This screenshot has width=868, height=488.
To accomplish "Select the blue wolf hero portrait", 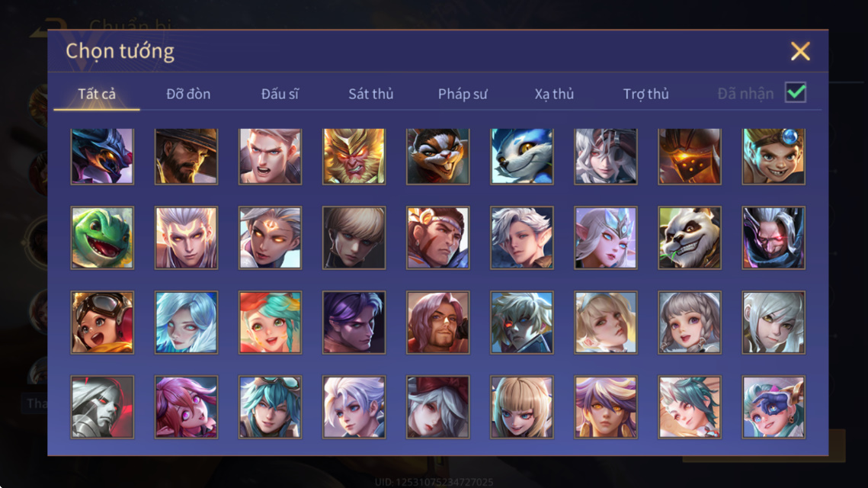I will tap(521, 156).
